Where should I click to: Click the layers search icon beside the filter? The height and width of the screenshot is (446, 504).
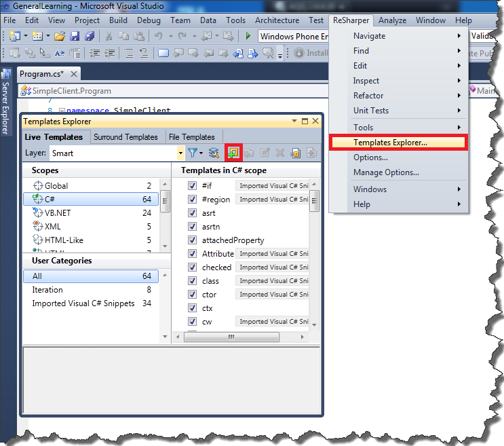pyautogui.click(x=214, y=153)
